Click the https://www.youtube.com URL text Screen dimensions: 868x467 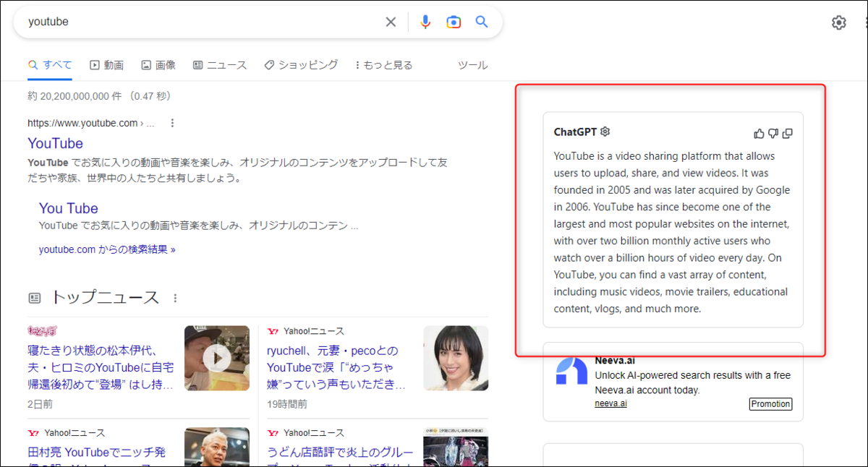pyautogui.click(x=82, y=123)
